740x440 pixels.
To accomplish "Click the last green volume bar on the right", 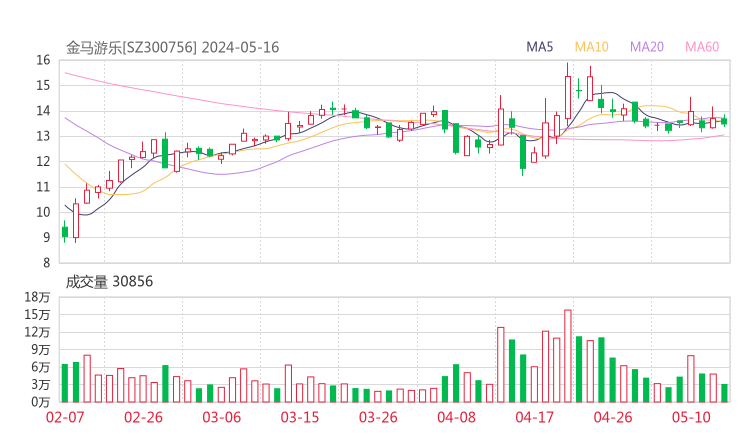I will (x=724, y=393).
